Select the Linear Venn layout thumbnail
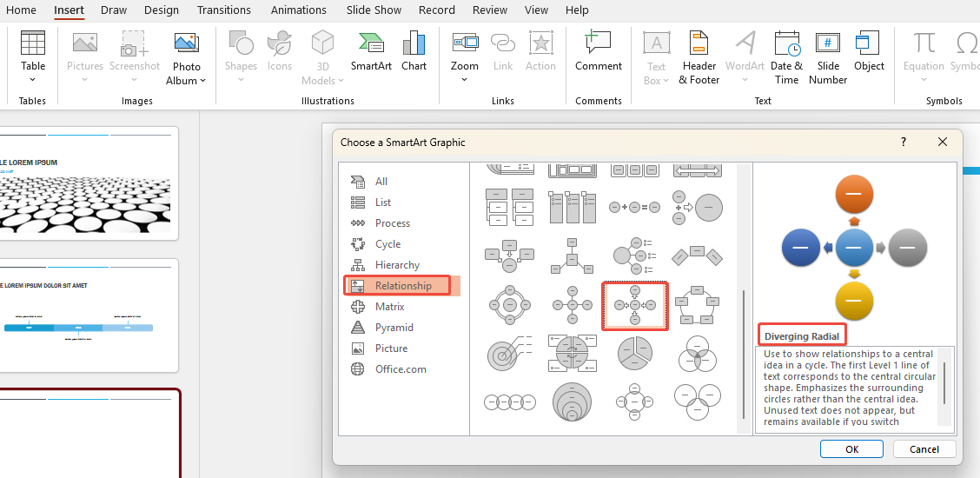 [x=509, y=402]
